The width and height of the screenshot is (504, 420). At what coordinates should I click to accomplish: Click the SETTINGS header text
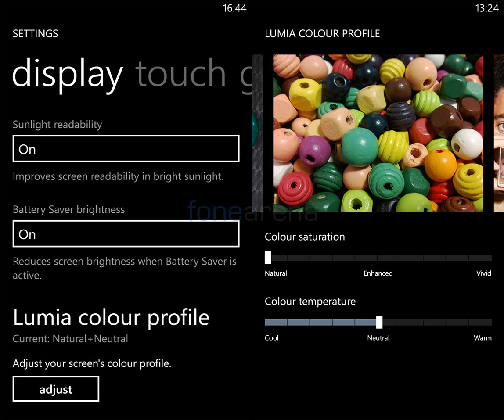[x=36, y=33]
